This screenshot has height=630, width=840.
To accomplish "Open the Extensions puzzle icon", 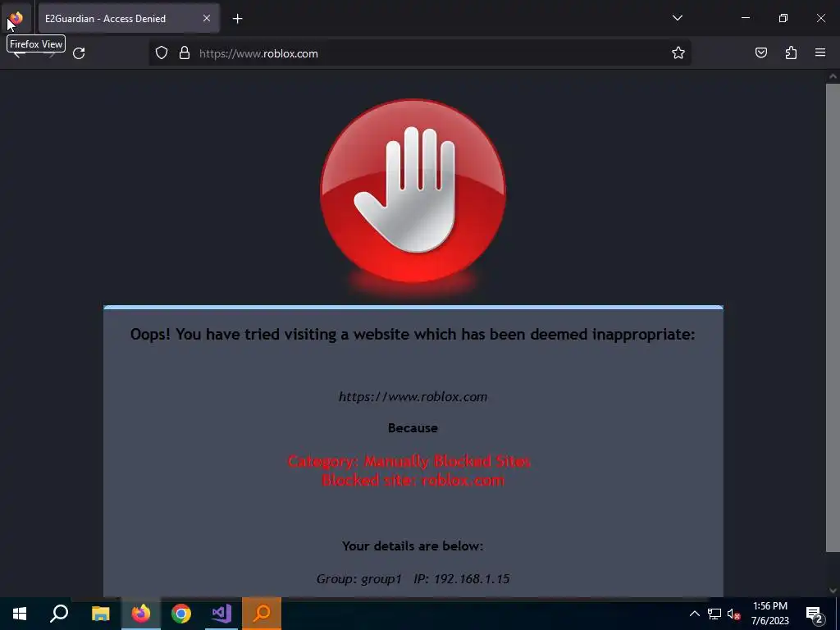I will point(791,53).
